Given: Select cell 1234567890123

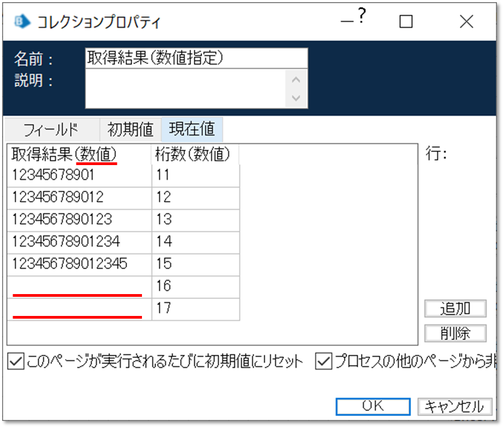Looking at the screenshot, I should (x=79, y=220).
